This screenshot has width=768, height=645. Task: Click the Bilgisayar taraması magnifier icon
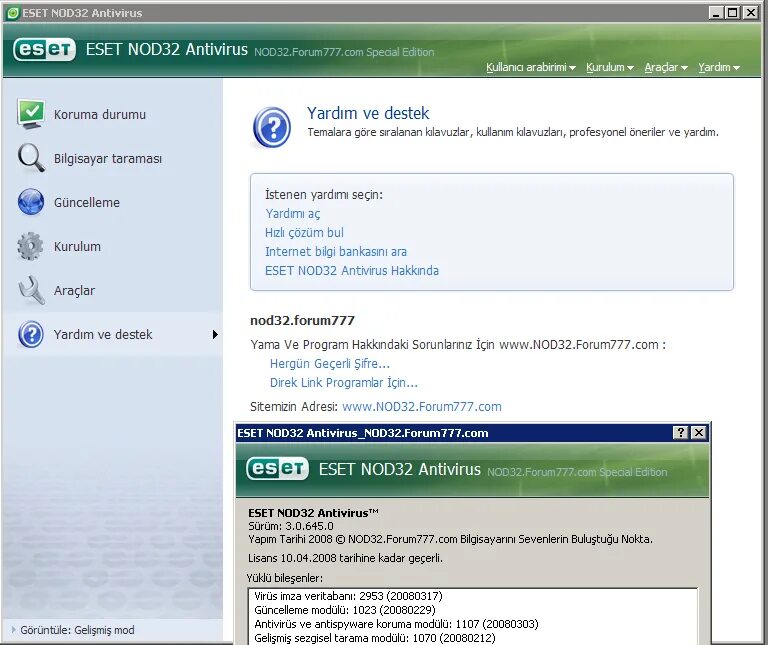[31, 158]
